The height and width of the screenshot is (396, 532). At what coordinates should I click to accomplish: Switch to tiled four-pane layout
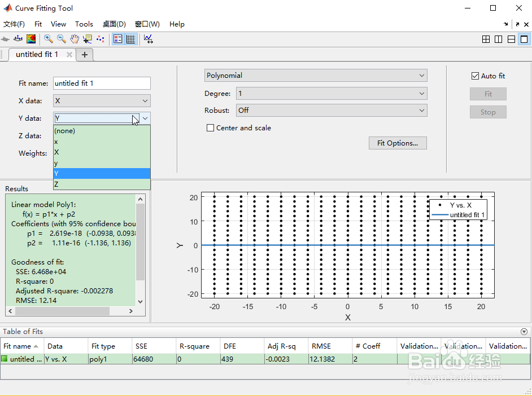point(486,39)
